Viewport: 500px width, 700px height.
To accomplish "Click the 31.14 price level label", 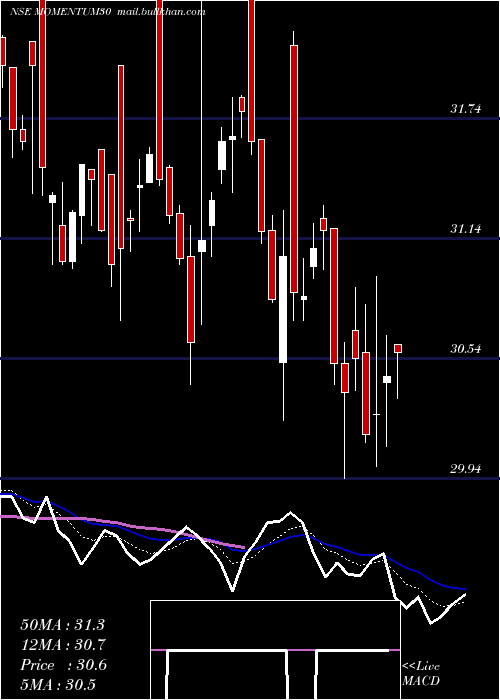I will (x=466, y=229).
